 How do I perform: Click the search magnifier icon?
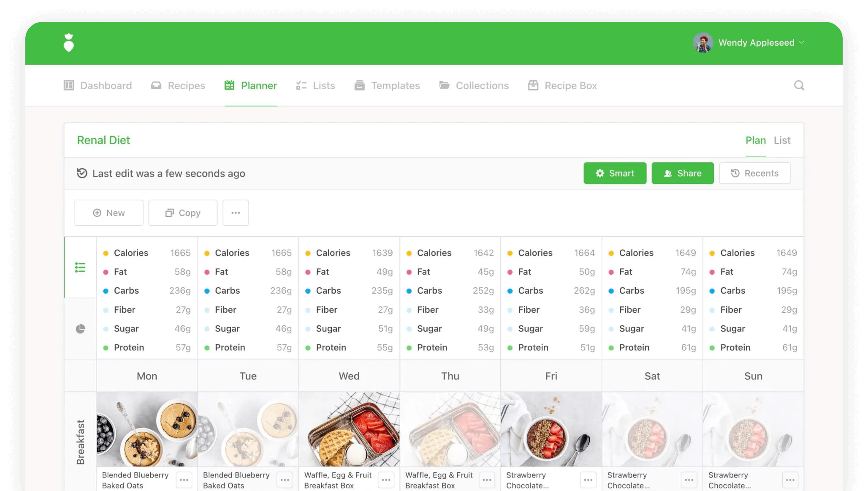coord(799,85)
